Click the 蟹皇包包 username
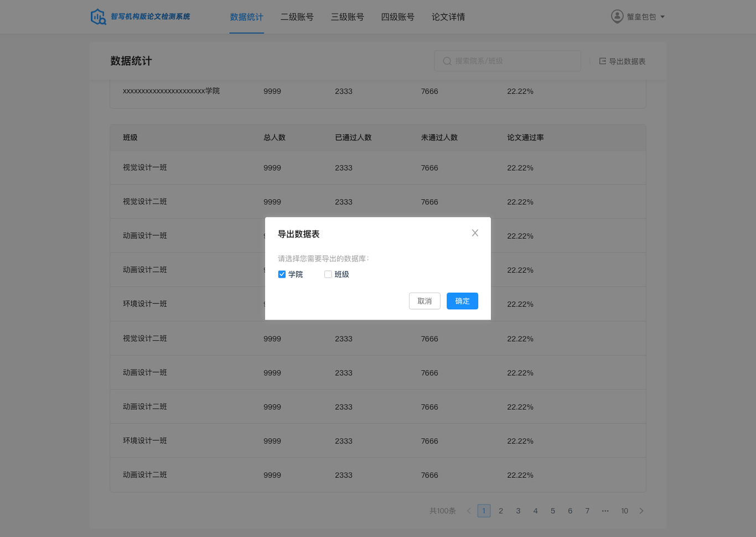756x537 pixels. [641, 17]
